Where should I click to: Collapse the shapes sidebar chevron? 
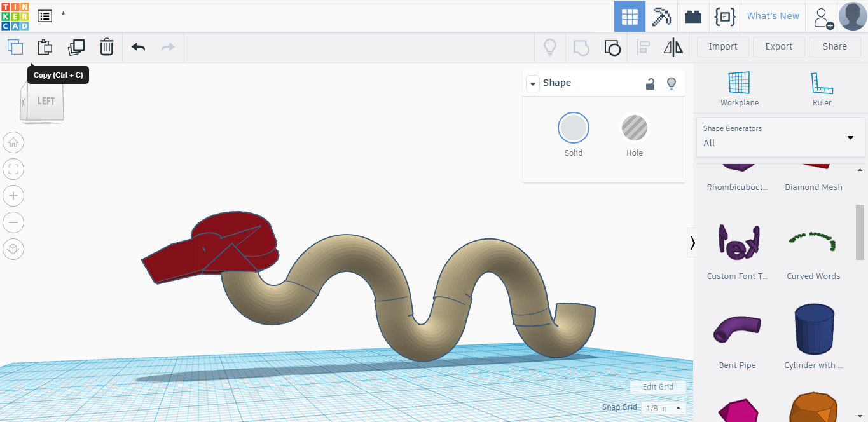(692, 242)
